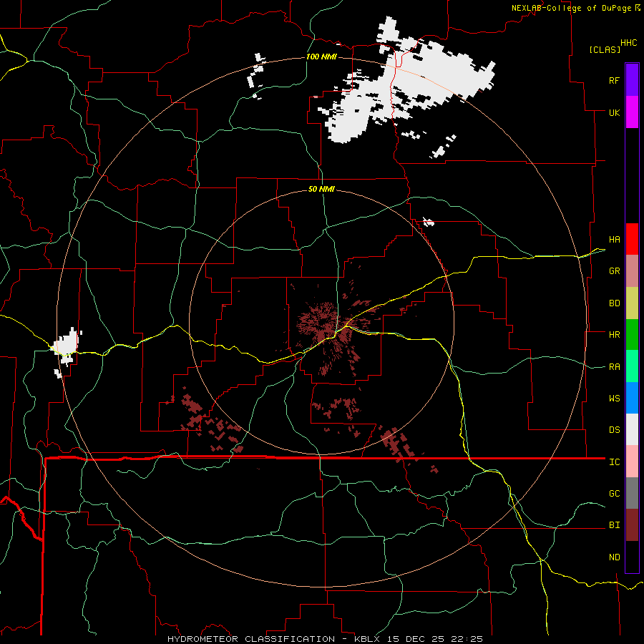Click the IC light pink legend swatch

tap(632, 462)
